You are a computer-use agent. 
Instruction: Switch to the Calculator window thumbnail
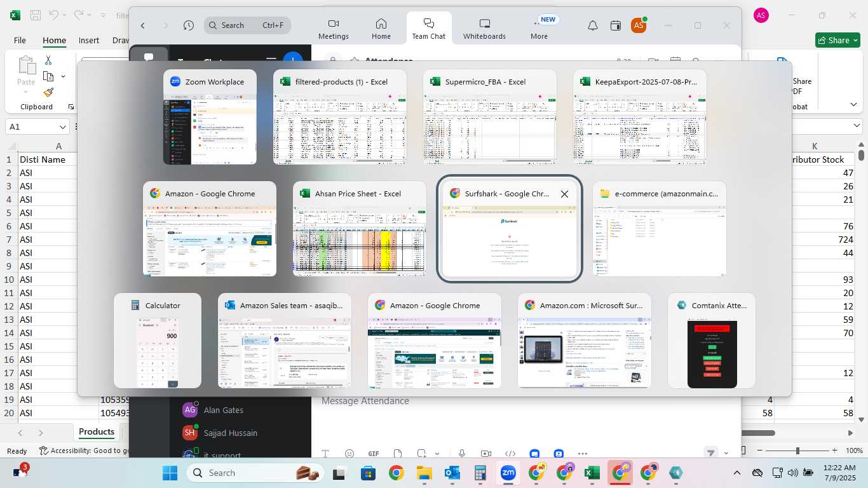pos(158,341)
